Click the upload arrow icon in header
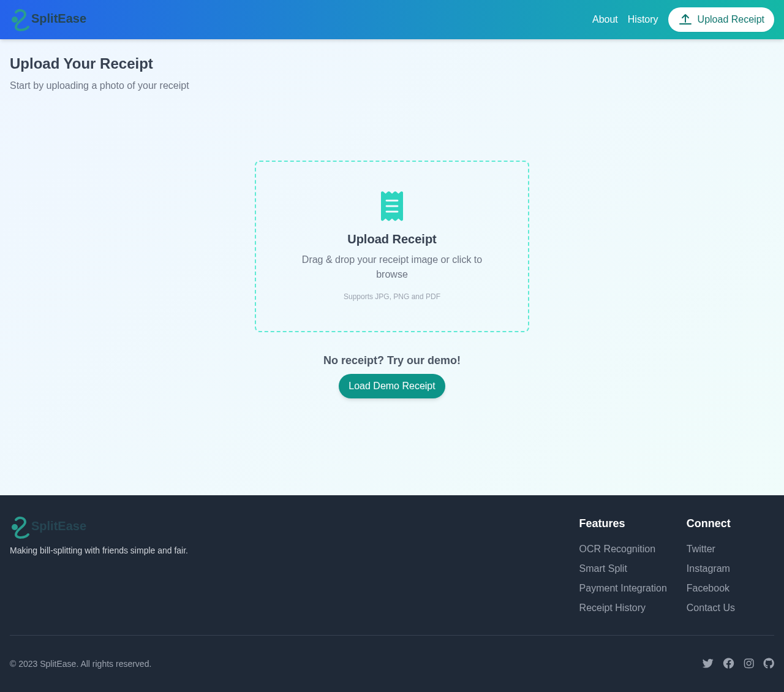 tap(685, 20)
